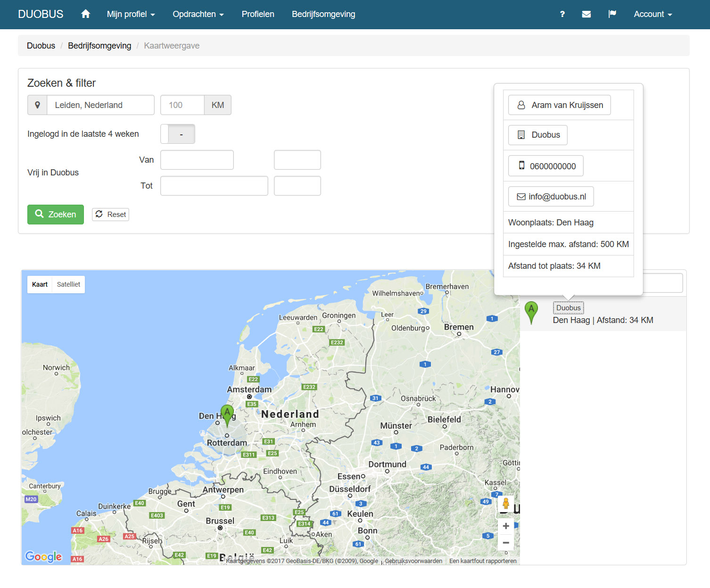Toggle 'Ingelogd in de laatste 4 weken' switch
Viewport: 710px width, 588px height.
pyautogui.click(x=178, y=134)
